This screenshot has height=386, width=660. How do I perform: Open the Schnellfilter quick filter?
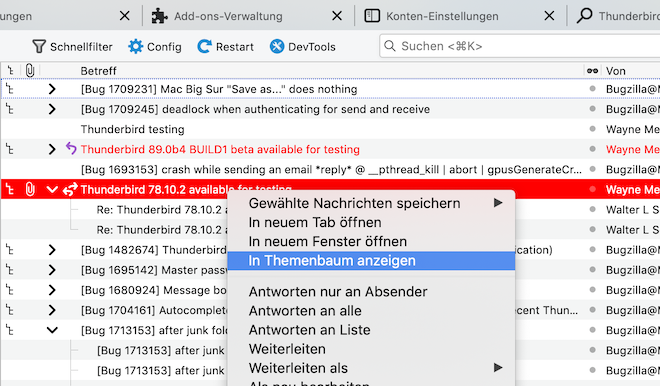pyautogui.click(x=72, y=46)
